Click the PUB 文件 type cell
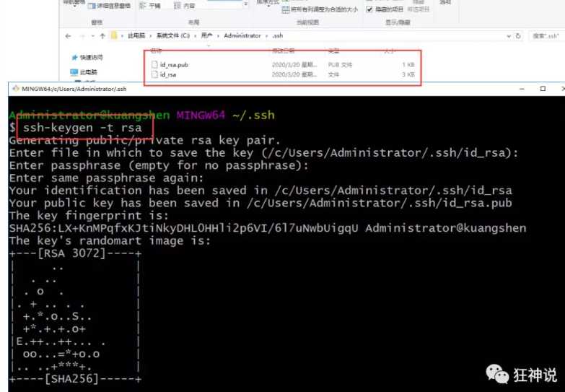Screen dimensions: 565x392 340,65
